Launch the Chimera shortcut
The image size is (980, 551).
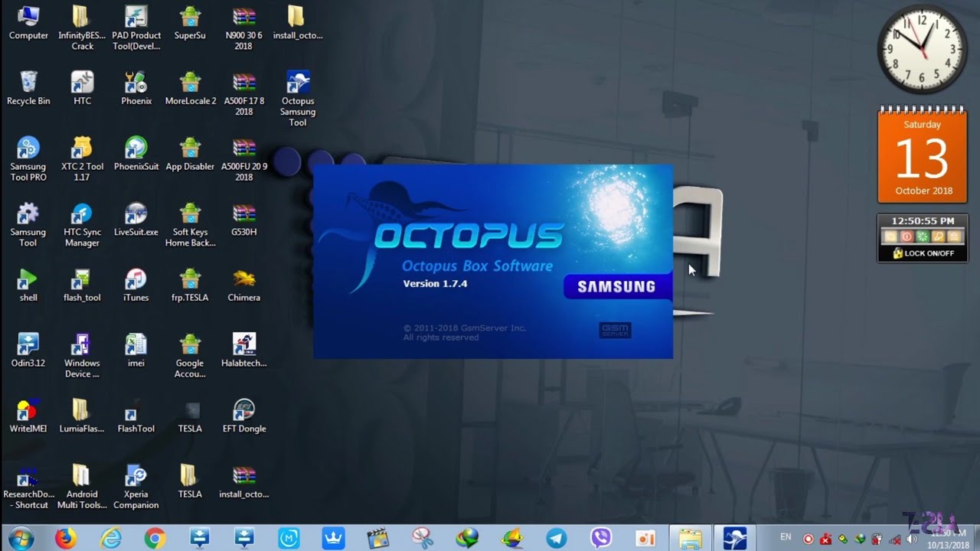click(243, 285)
